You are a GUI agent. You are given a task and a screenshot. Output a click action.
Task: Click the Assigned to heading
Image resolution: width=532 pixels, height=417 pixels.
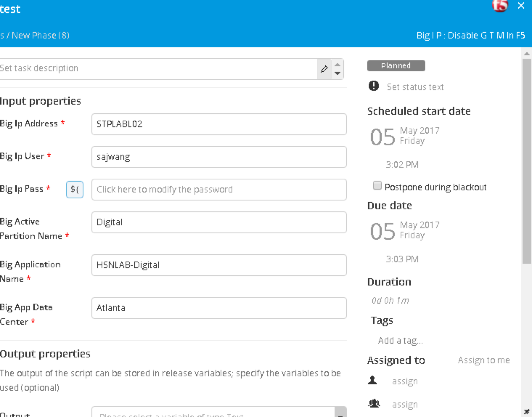point(396,360)
